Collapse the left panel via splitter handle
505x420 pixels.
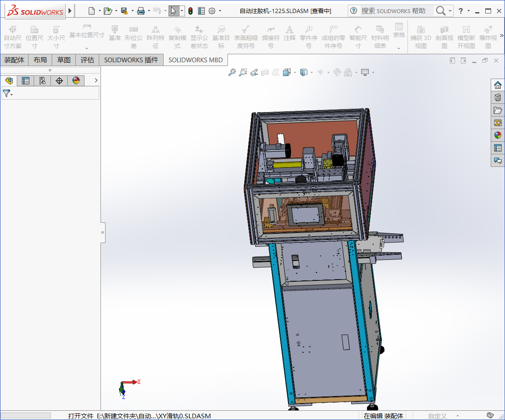coord(103,232)
